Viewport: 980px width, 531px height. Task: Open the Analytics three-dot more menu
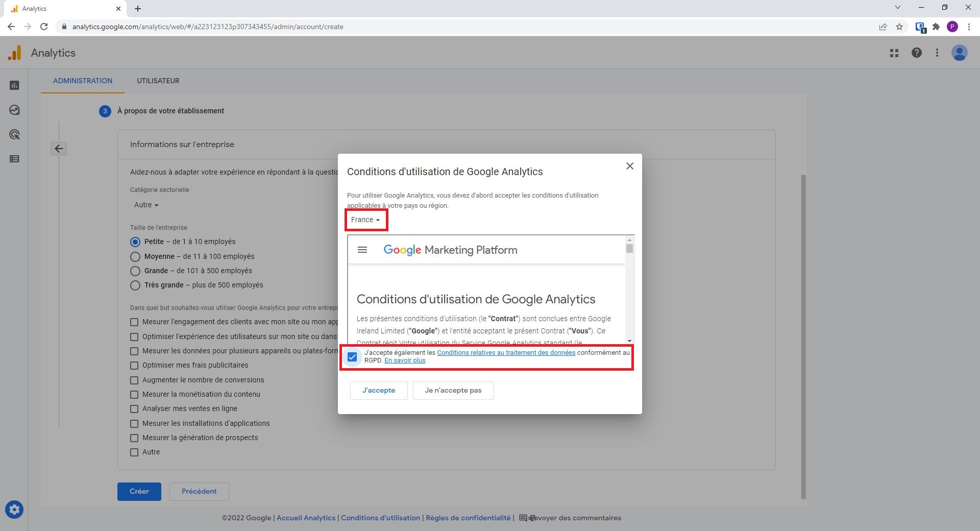coord(937,53)
